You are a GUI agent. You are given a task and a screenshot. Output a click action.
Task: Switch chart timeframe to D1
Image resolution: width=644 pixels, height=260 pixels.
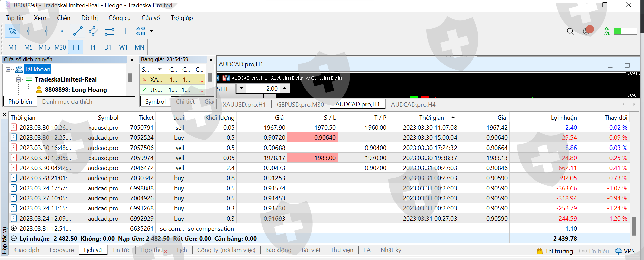point(108,47)
